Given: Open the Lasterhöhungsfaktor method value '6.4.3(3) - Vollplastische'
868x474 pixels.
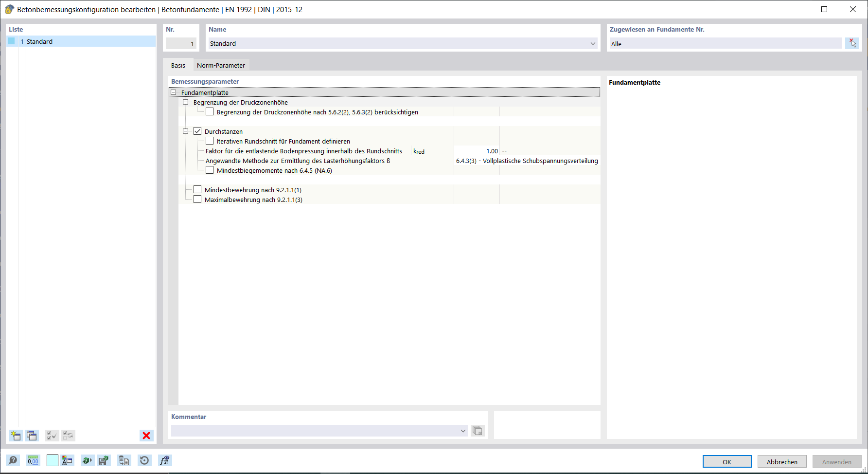Looking at the screenshot, I should click(x=527, y=161).
